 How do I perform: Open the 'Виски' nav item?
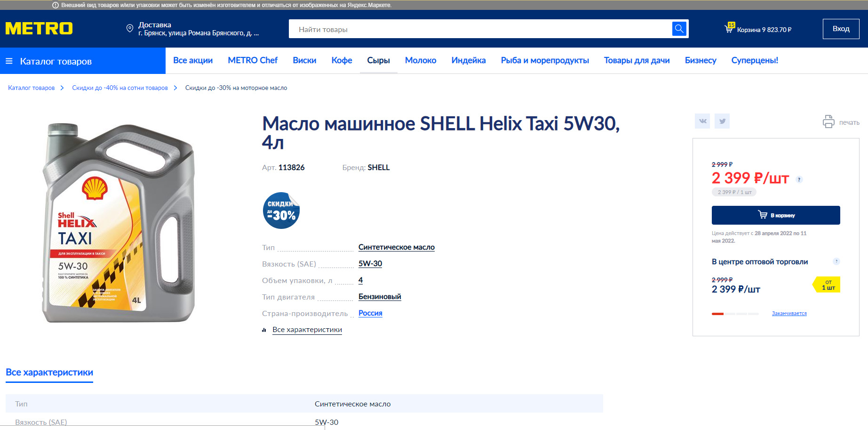[304, 60]
